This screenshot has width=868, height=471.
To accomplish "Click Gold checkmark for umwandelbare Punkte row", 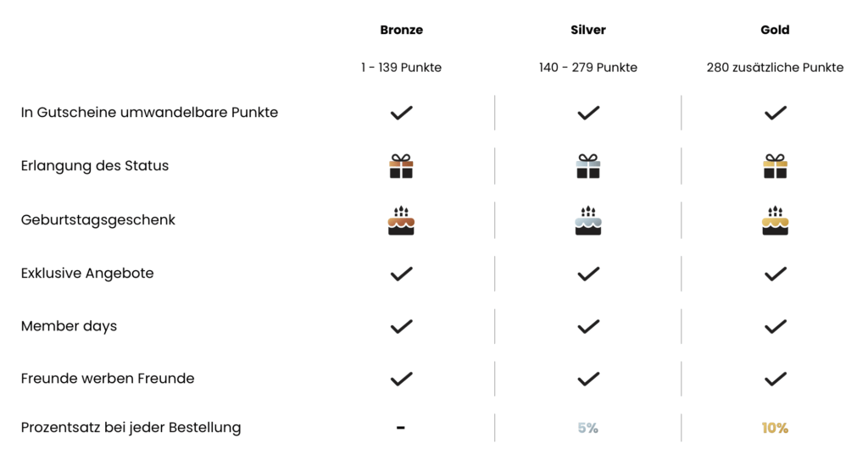I will (775, 113).
